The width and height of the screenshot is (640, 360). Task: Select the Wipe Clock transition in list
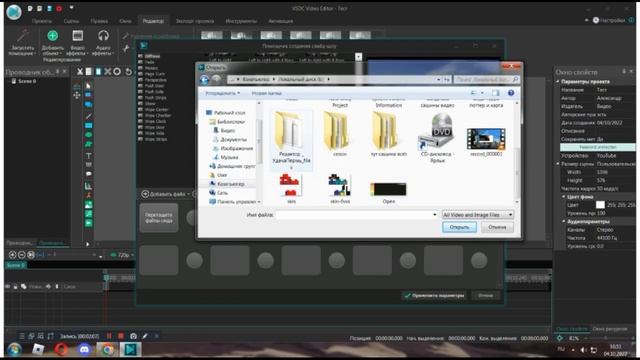[x=155, y=122]
